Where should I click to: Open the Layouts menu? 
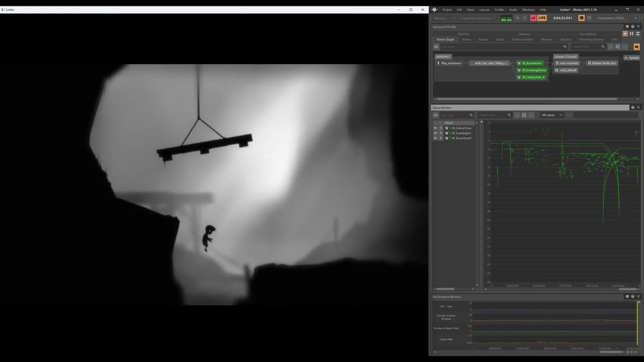tap(485, 10)
